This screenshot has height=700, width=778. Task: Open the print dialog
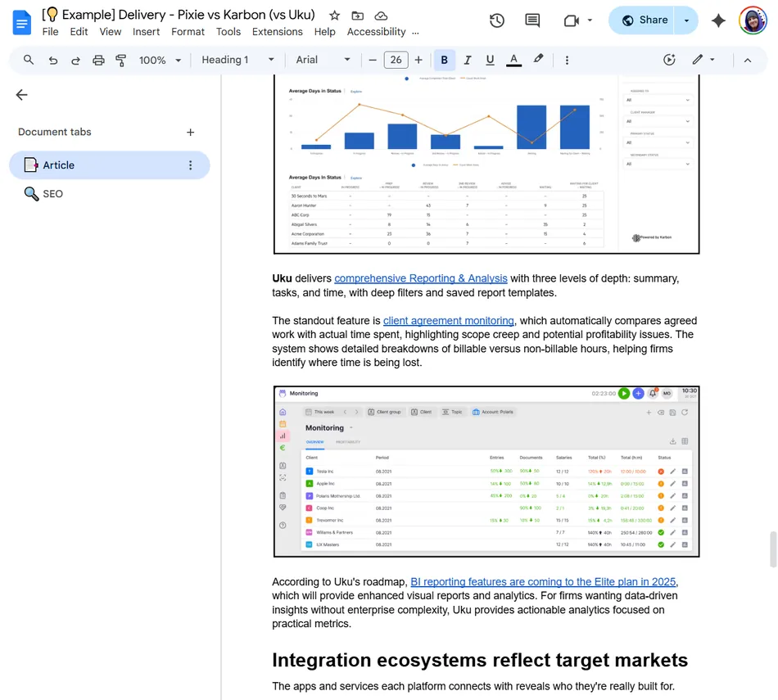[97, 60]
